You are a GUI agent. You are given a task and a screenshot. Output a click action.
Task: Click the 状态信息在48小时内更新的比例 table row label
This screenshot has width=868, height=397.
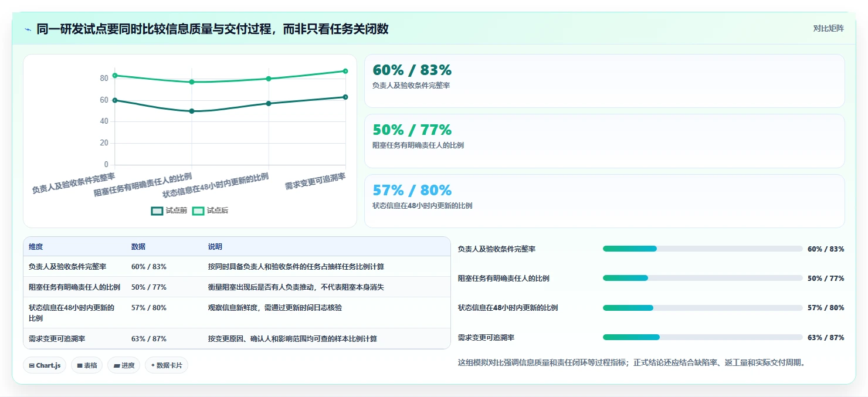click(x=72, y=313)
